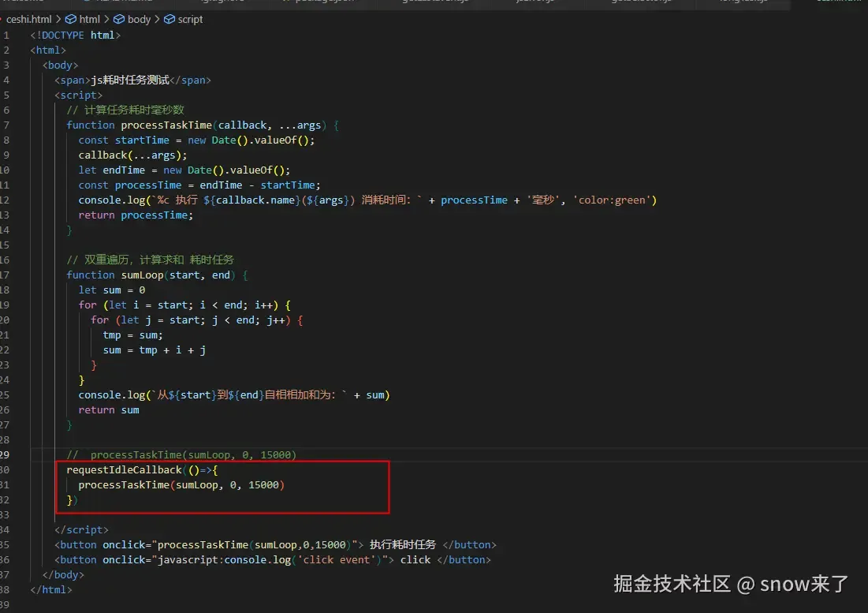Click the button line labeled 执行耗时任务

click(275, 545)
